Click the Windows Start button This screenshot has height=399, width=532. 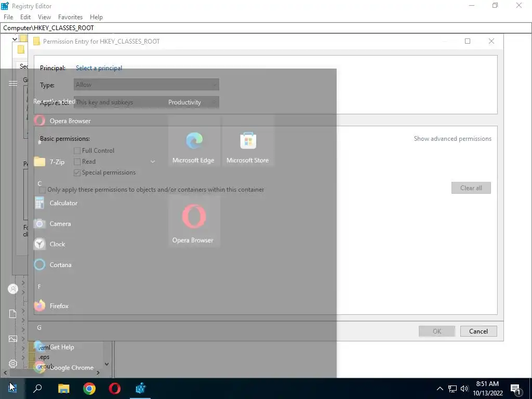pos(12,388)
